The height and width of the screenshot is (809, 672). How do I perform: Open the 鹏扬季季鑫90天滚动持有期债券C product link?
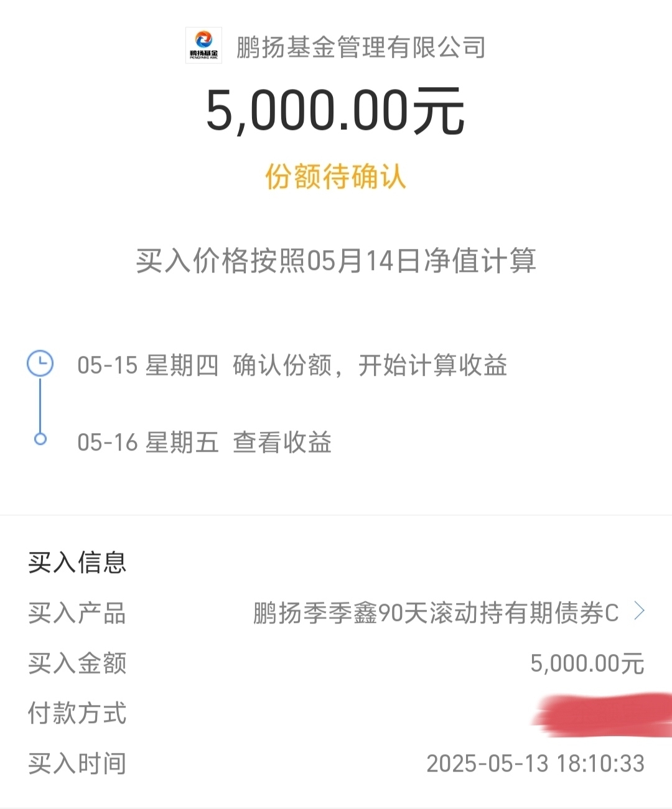click(436, 613)
